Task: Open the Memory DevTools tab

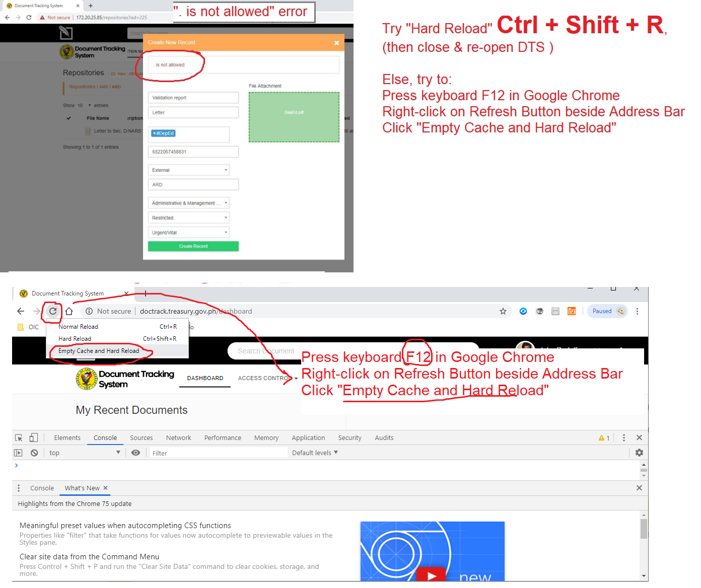Action: tap(266, 437)
